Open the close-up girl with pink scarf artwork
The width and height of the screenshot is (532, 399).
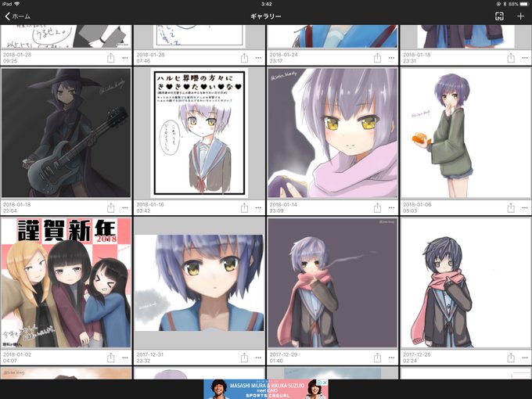tap(332, 133)
